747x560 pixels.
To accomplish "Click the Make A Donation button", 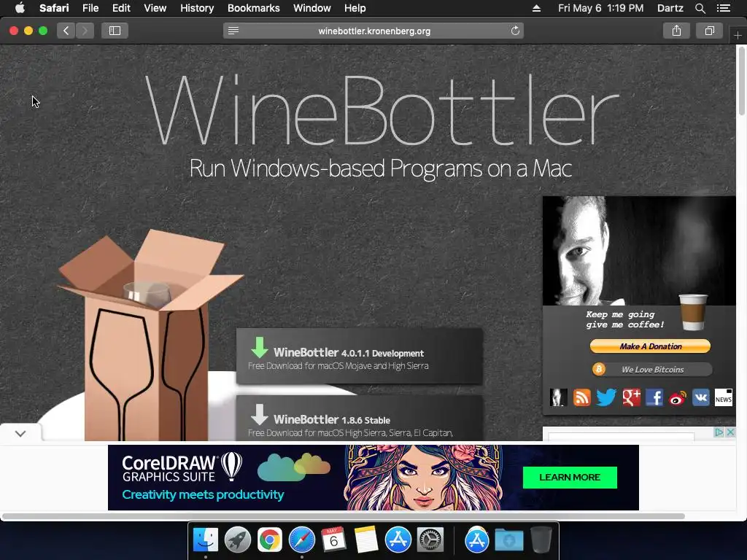I will 650,346.
